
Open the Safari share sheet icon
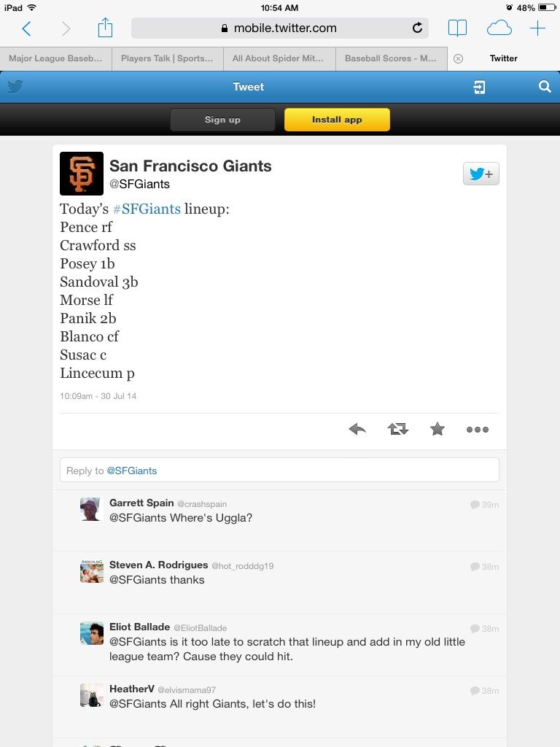coord(105,28)
